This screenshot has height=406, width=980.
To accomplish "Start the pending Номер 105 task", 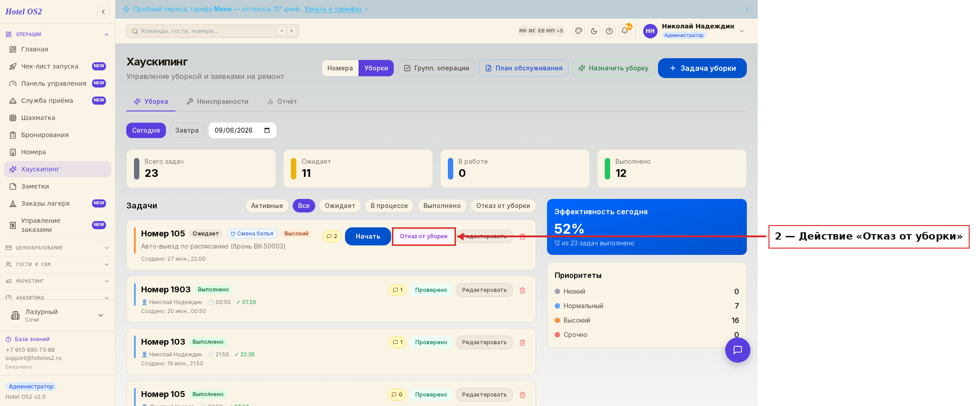I will pyautogui.click(x=368, y=236).
